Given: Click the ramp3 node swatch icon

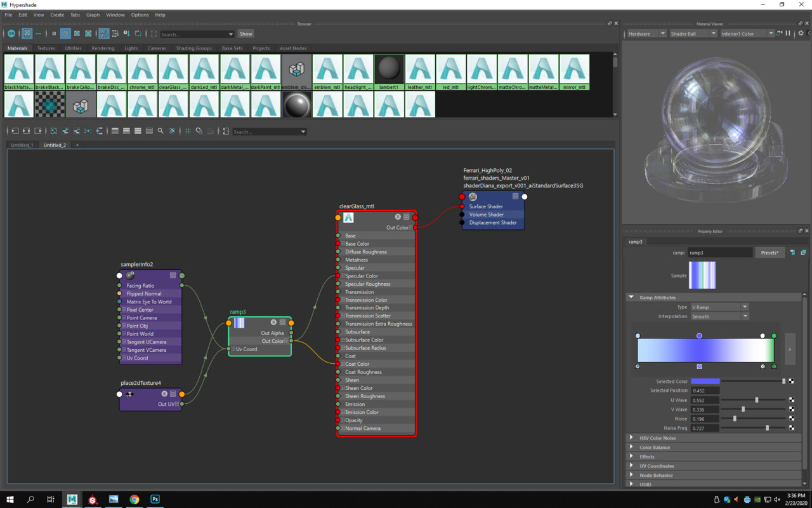Looking at the screenshot, I should [x=239, y=323].
